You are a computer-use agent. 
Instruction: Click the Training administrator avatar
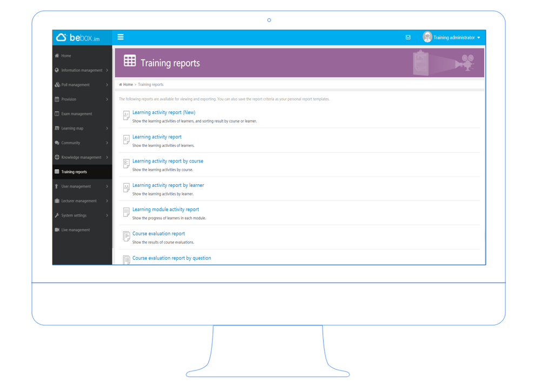[x=427, y=37]
